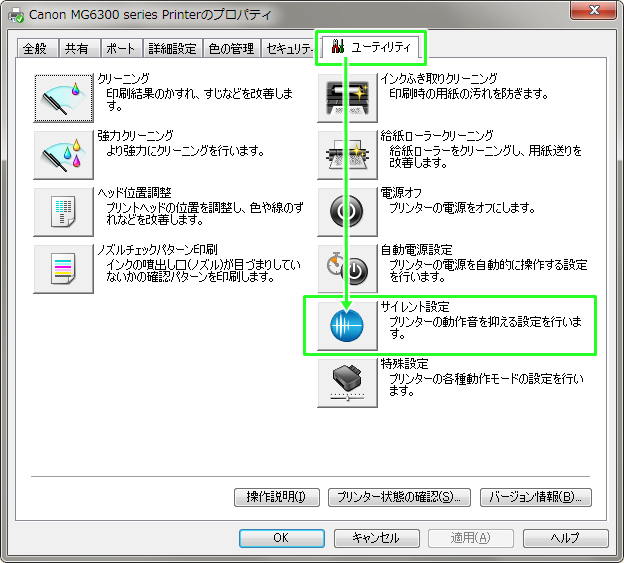Click the キャンセル button

(x=376, y=538)
